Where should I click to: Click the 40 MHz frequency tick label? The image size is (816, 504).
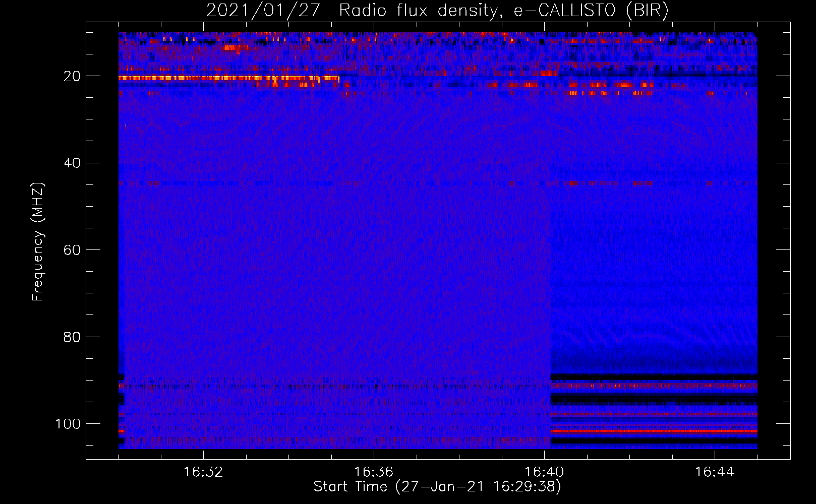[73, 163]
